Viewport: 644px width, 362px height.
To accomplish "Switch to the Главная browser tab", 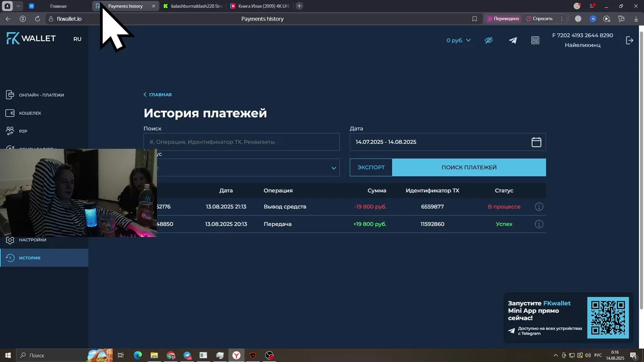I will (x=58, y=6).
